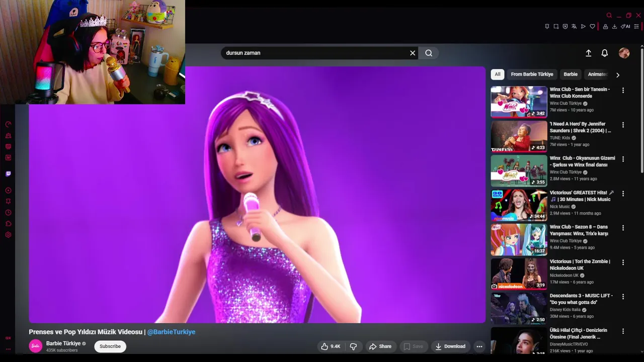This screenshot has height=362, width=644.
Task: Open 'Winx Club - Okyanusun Gizemi' title
Action: coord(582,161)
